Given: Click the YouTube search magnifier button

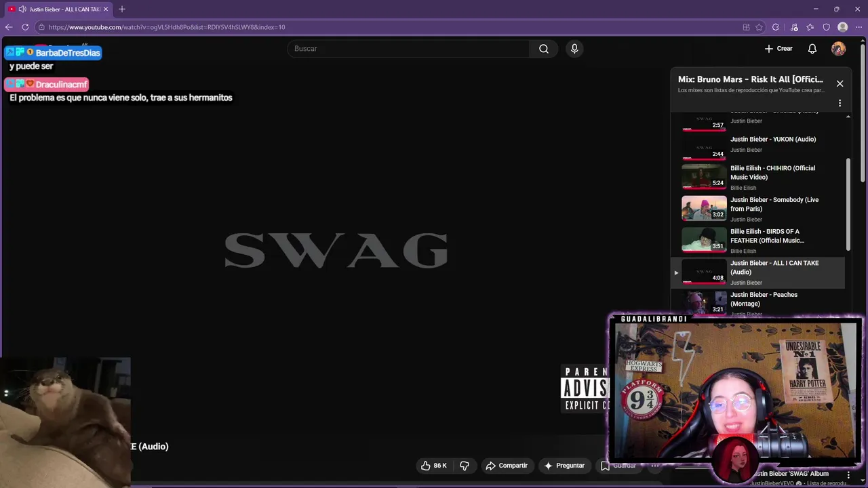Looking at the screenshot, I should coord(544,49).
